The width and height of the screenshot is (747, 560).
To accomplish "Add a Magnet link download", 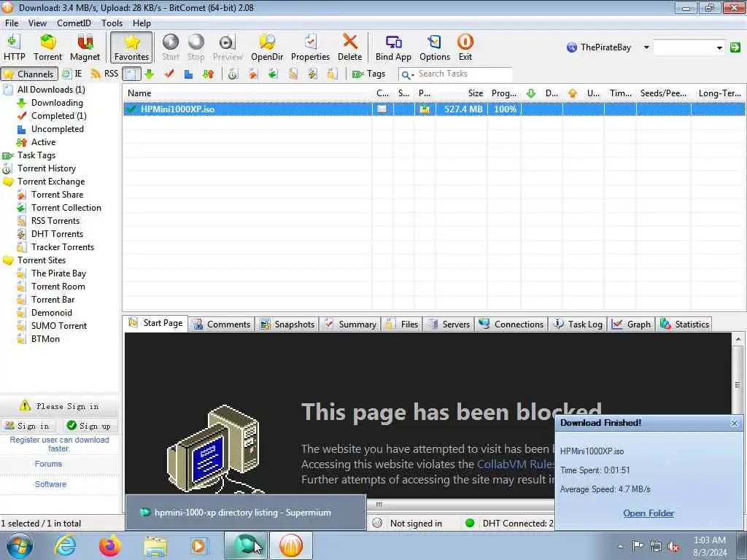I will coord(85,47).
